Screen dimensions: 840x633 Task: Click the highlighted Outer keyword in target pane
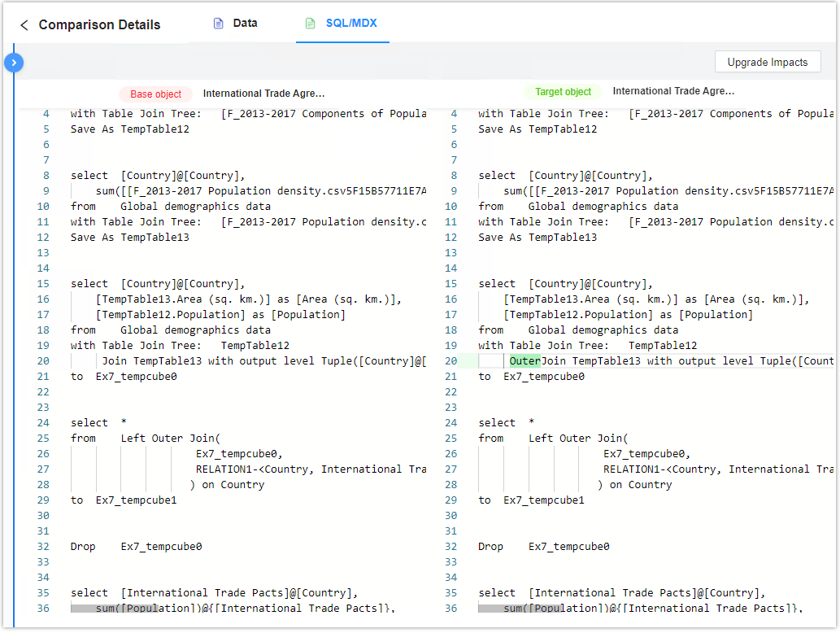(525, 361)
